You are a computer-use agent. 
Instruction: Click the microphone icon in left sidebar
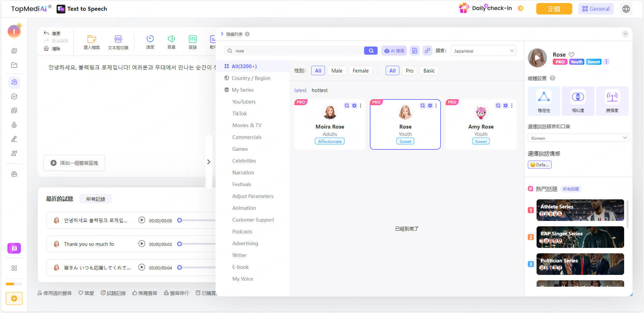[14, 125]
